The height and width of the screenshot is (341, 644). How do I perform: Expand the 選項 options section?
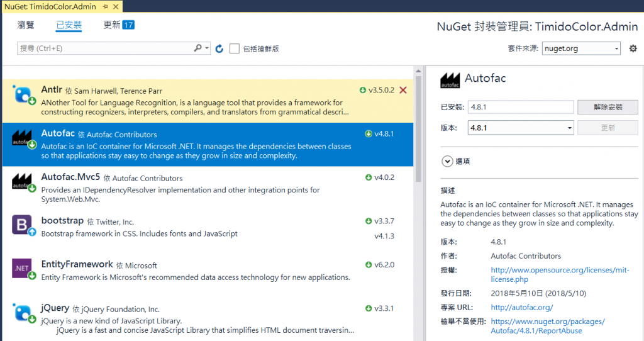(448, 161)
